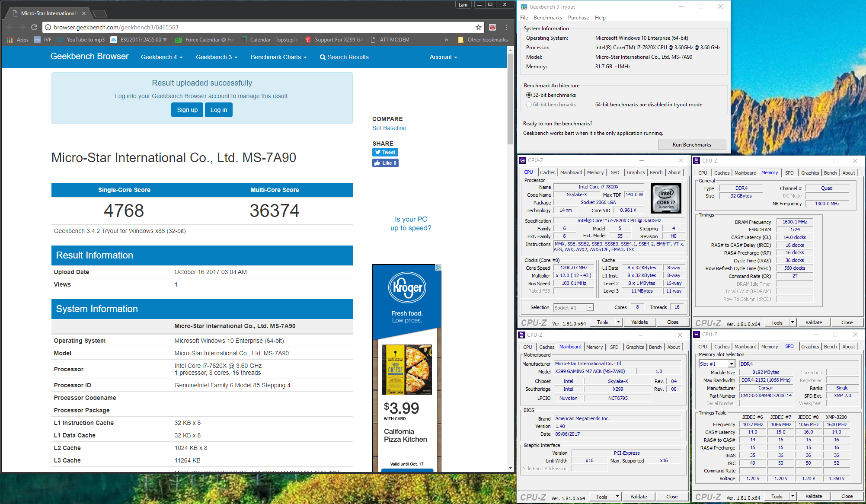The height and width of the screenshot is (504, 866).
Task: Click the site info icon in the address bar
Action: (x=48, y=27)
